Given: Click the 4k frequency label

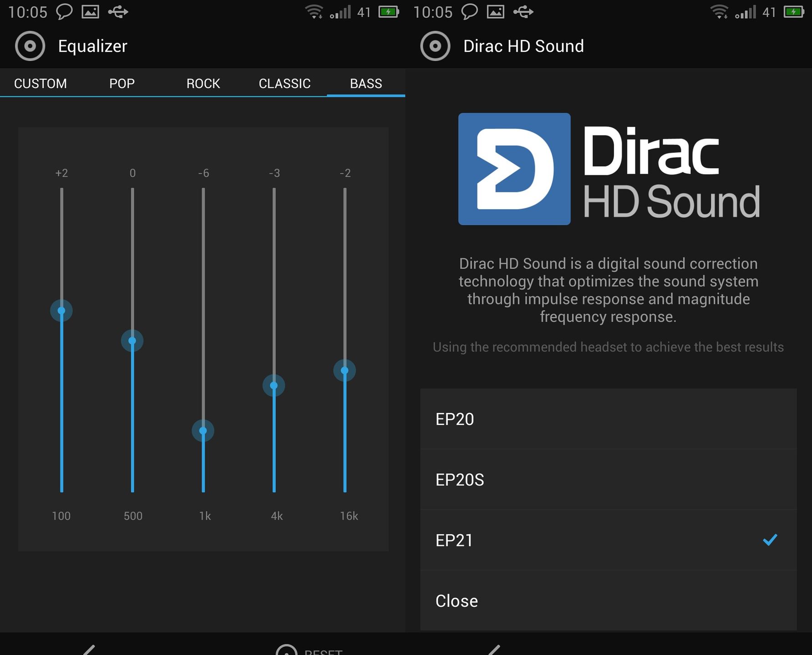Looking at the screenshot, I should click(x=277, y=516).
